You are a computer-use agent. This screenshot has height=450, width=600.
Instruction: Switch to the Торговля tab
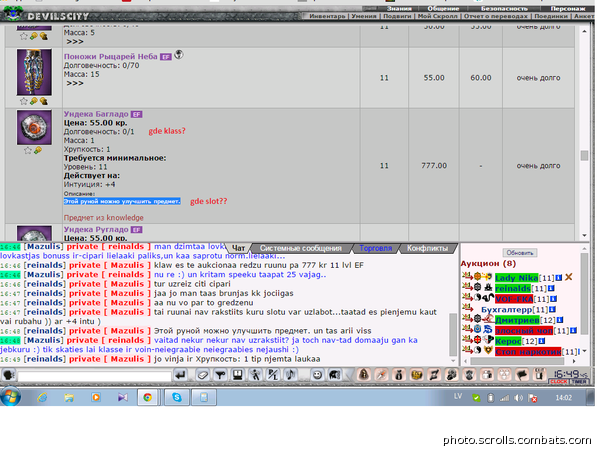[x=375, y=248]
